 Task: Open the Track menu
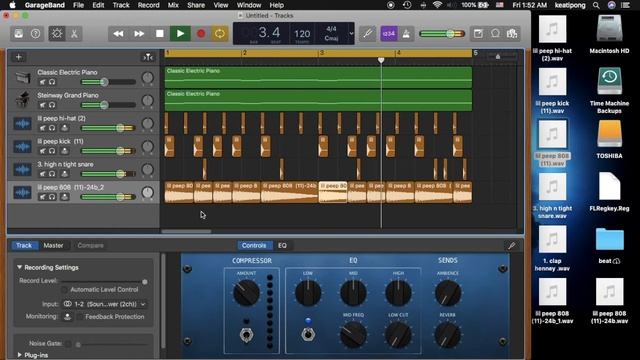click(121, 5)
